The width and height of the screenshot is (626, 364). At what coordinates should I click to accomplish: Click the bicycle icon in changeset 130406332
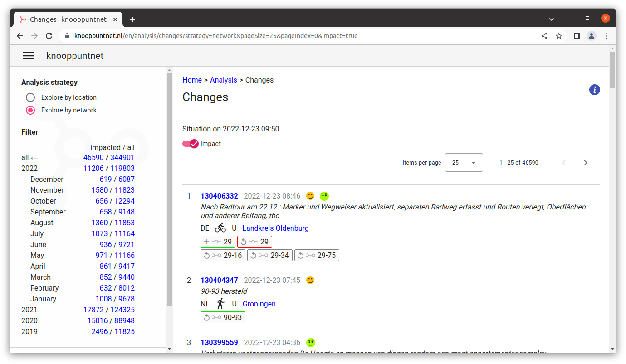(x=220, y=228)
